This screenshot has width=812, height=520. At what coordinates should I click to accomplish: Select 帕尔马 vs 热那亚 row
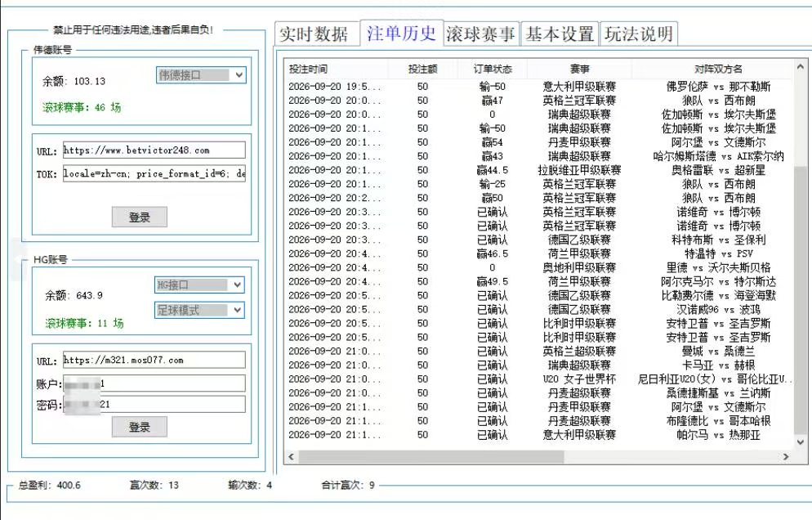538,435
